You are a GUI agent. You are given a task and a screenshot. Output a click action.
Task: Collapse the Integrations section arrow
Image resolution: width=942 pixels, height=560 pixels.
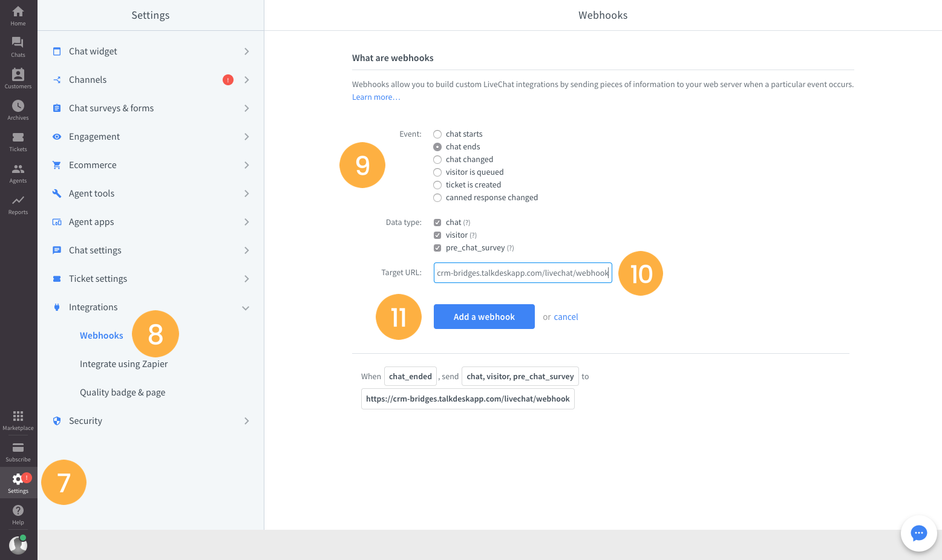pyautogui.click(x=246, y=308)
